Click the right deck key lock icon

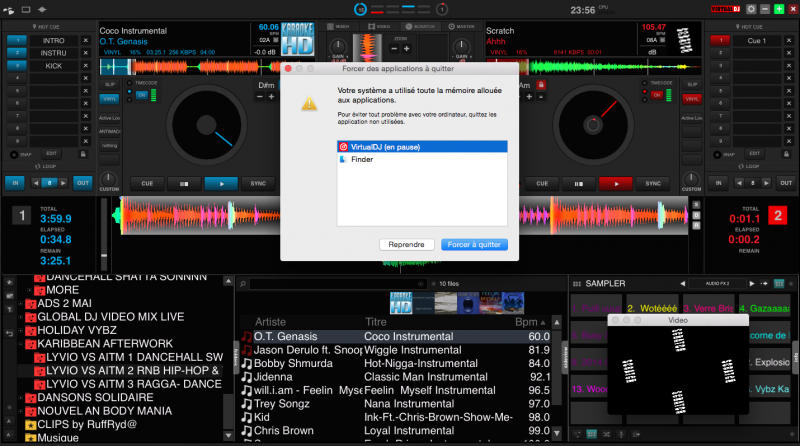(541, 85)
